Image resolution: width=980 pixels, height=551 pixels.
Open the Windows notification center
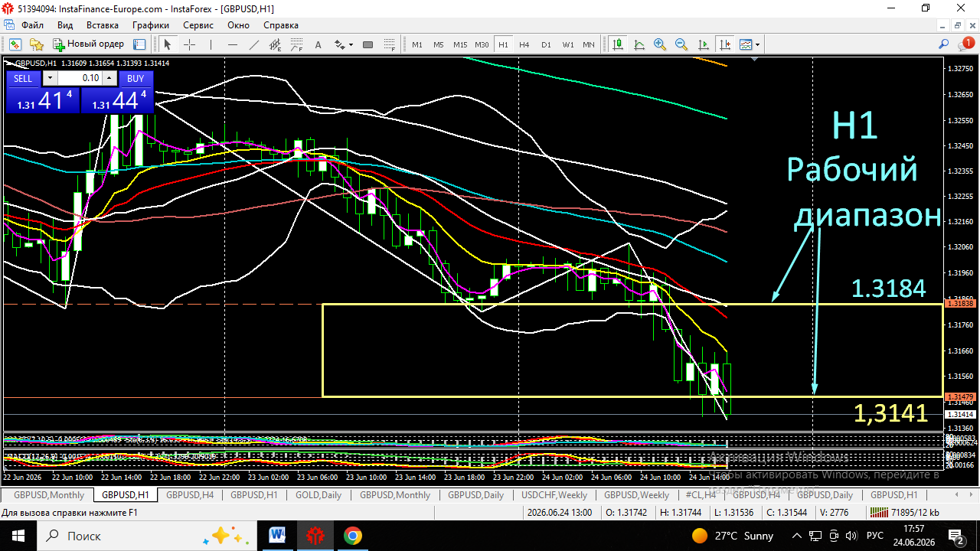point(956,536)
